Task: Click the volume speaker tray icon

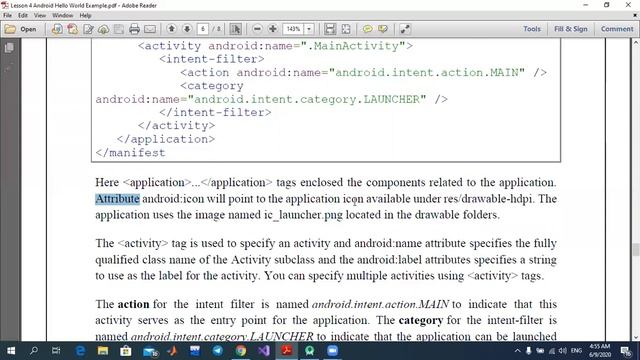Action: point(563,351)
